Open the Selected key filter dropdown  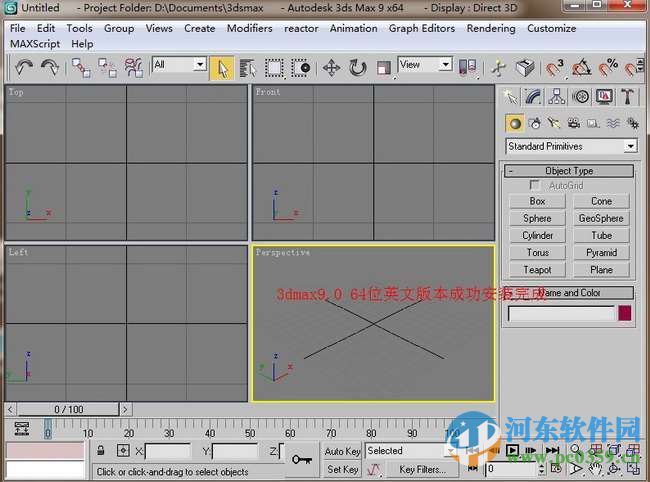click(x=410, y=451)
